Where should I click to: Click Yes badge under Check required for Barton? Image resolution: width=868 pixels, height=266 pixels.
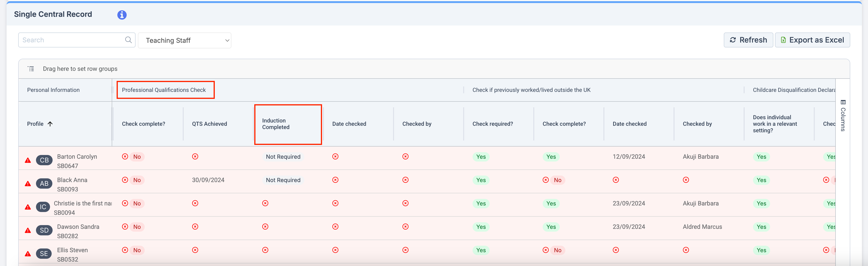(x=481, y=157)
